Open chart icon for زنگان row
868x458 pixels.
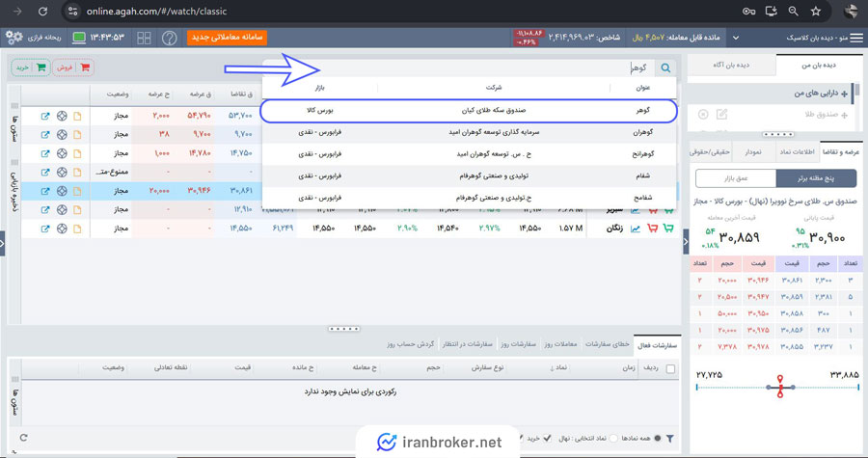tap(635, 228)
